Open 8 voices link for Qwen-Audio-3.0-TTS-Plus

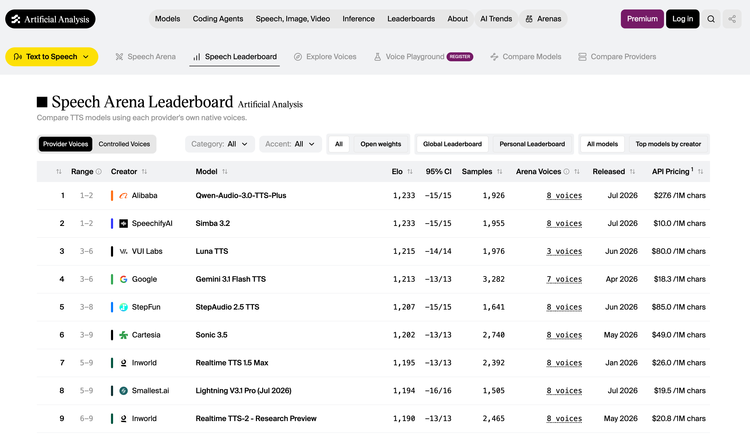(564, 195)
